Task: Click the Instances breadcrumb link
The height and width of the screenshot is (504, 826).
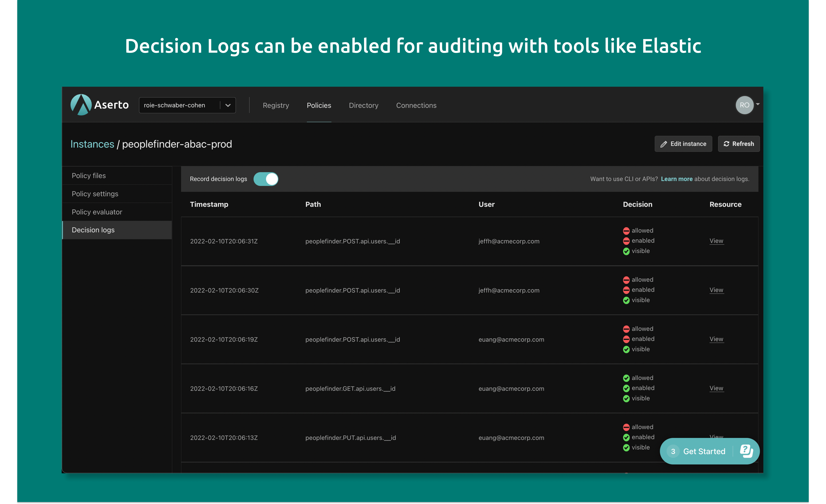Action: tap(92, 144)
